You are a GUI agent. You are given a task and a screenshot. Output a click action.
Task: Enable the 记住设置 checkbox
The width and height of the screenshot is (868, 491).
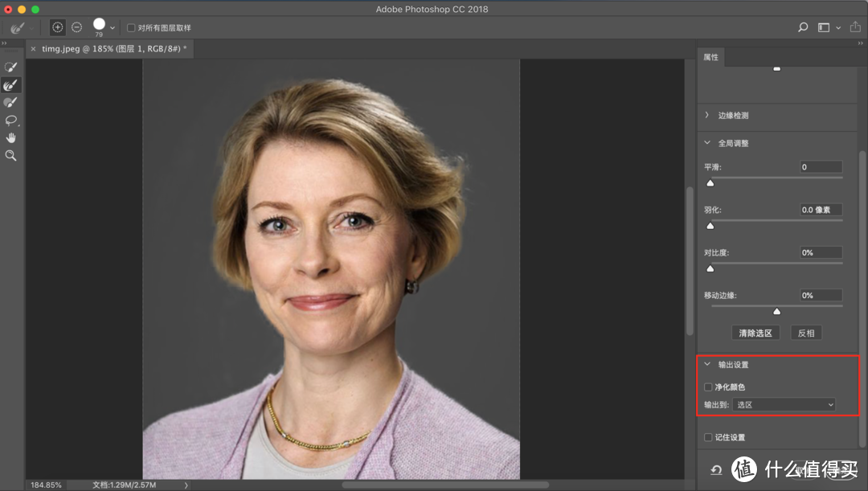(x=708, y=437)
